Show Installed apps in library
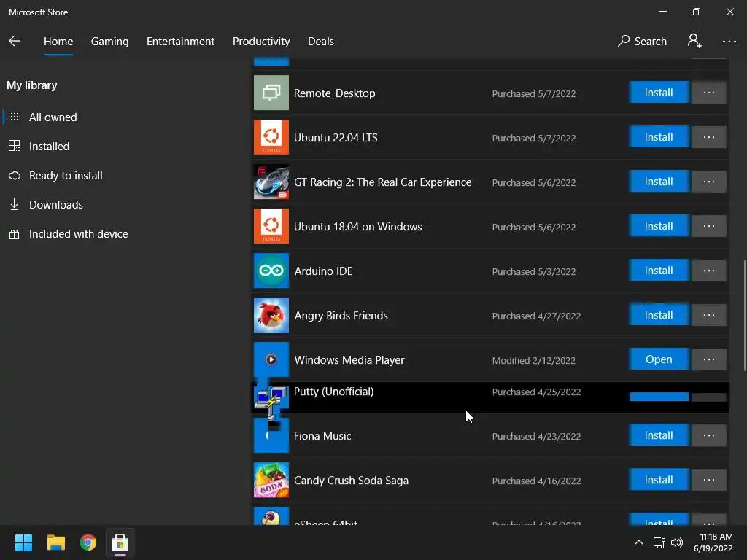Screen dimensions: 747x560 (x=49, y=146)
